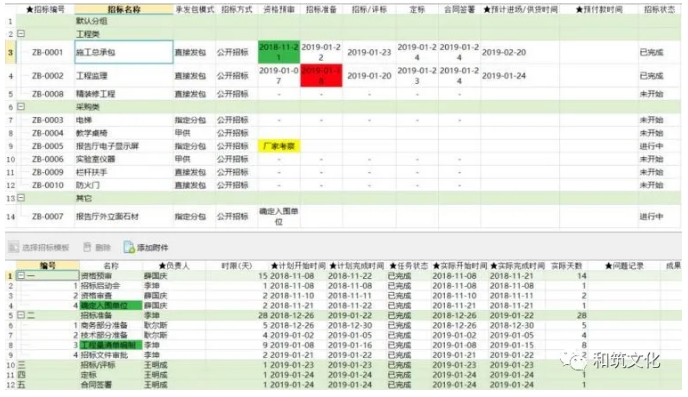Select the ZB-0002 number cell
Screen dimensions: 688x397
coord(47,75)
